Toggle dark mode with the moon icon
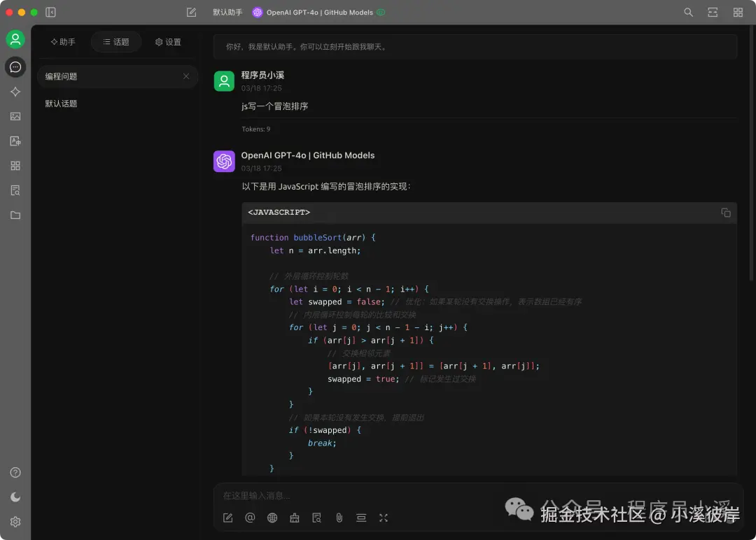Image resolution: width=756 pixels, height=540 pixels. pyautogui.click(x=15, y=497)
